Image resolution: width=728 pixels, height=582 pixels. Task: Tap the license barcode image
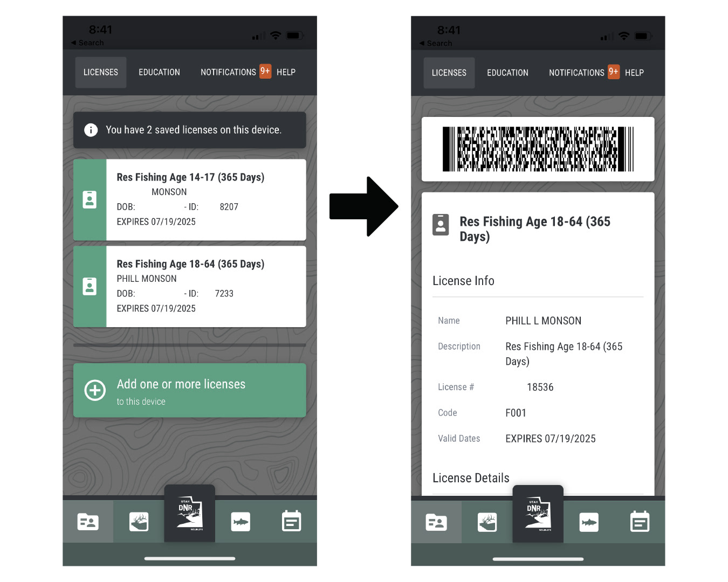coord(538,149)
